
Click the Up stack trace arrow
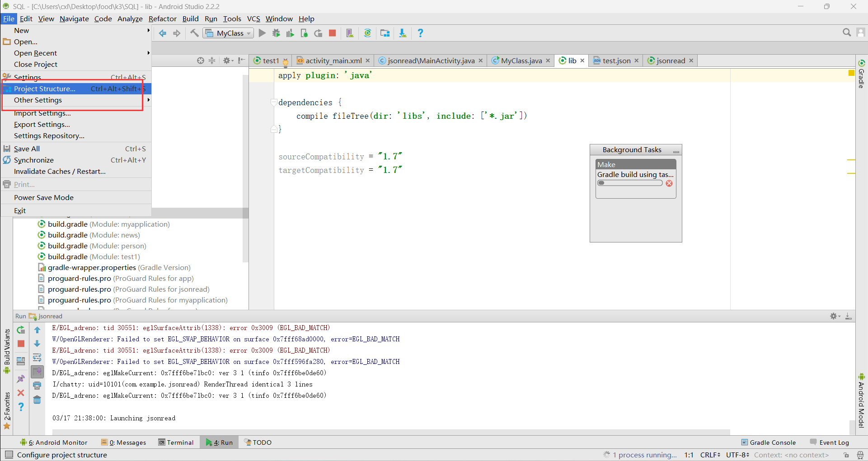click(37, 330)
